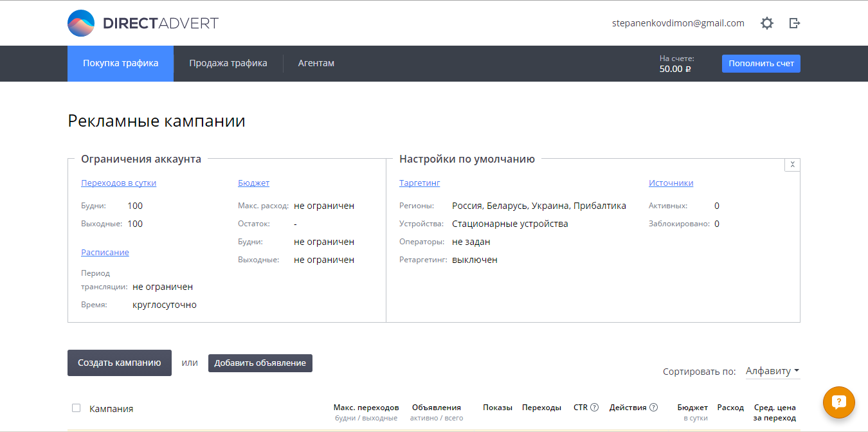Open the Таргетинг settings link
The height and width of the screenshot is (432, 868).
(x=419, y=183)
